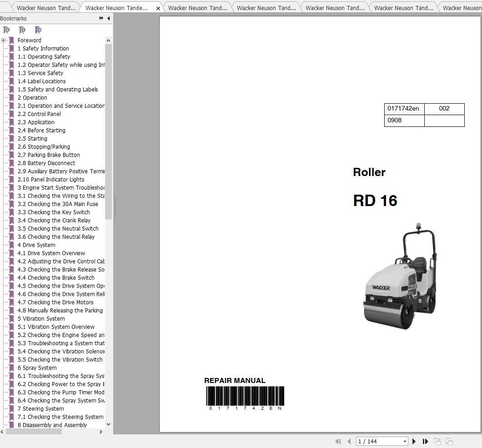Jump to the last page button

point(426,441)
